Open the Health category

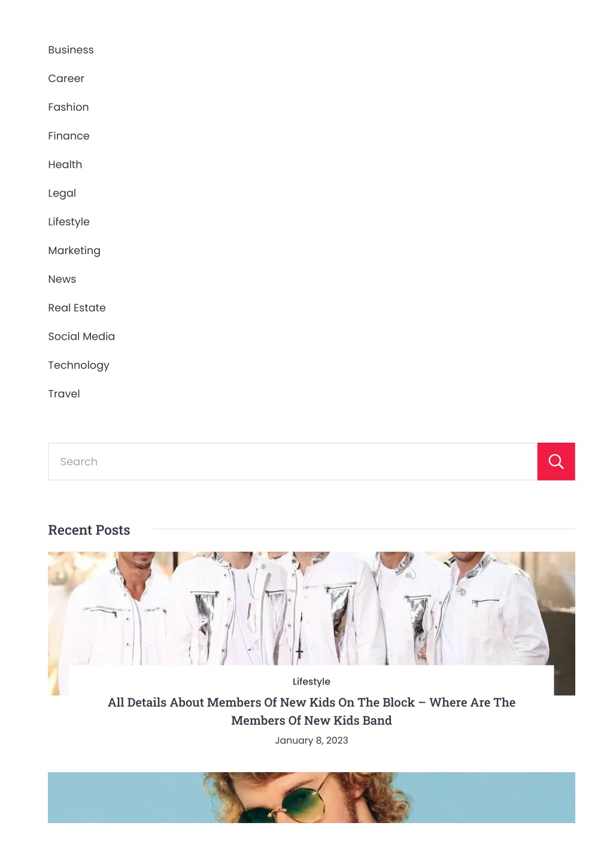click(65, 164)
